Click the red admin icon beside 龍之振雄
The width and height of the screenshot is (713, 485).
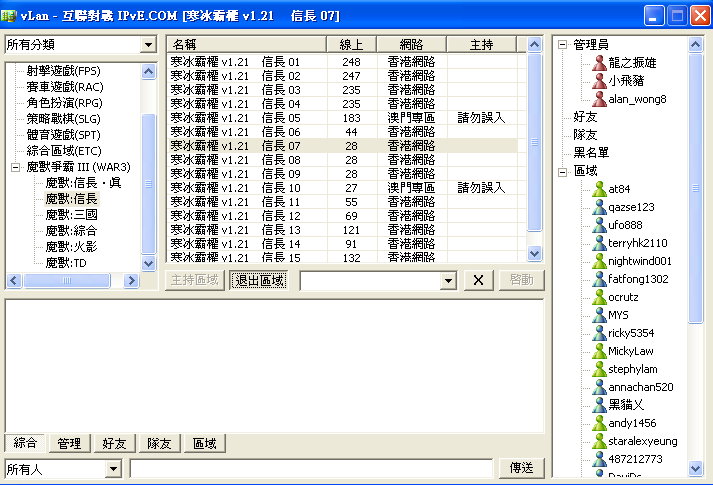598,62
